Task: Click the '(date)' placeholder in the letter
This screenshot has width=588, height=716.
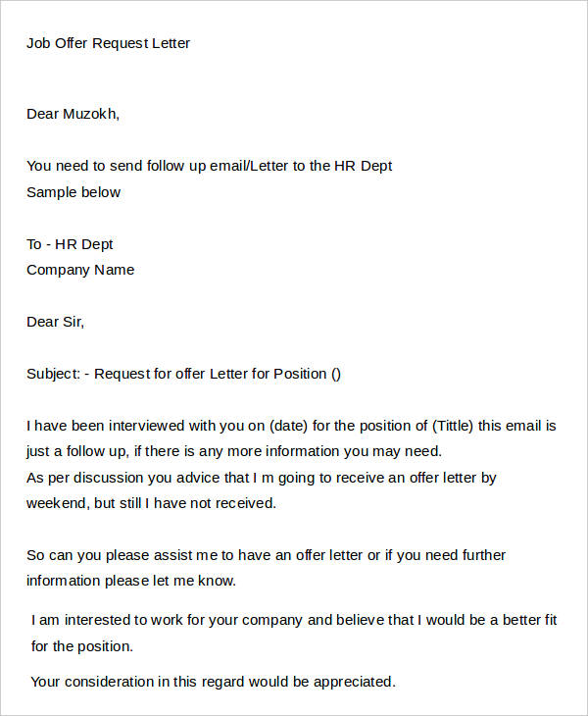Action: tap(289, 426)
